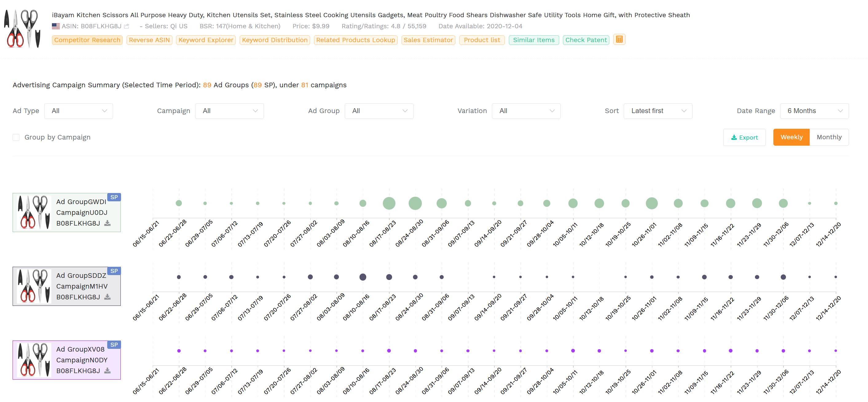Click the SP badge on Ad GroupGWDI card
Image resolution: width=868 pixels, height=402 pixels.
click(114, 197)
